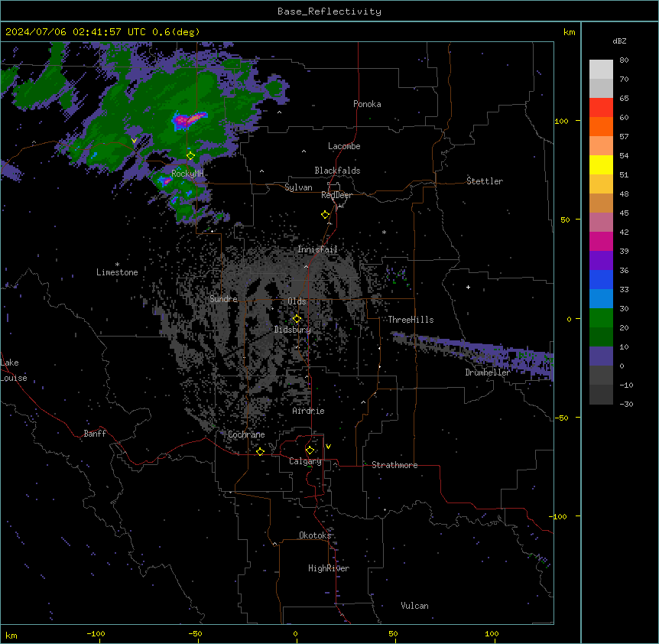Select the Vulcan town label
The image size is (659, 644).
[x=415, y=606]
